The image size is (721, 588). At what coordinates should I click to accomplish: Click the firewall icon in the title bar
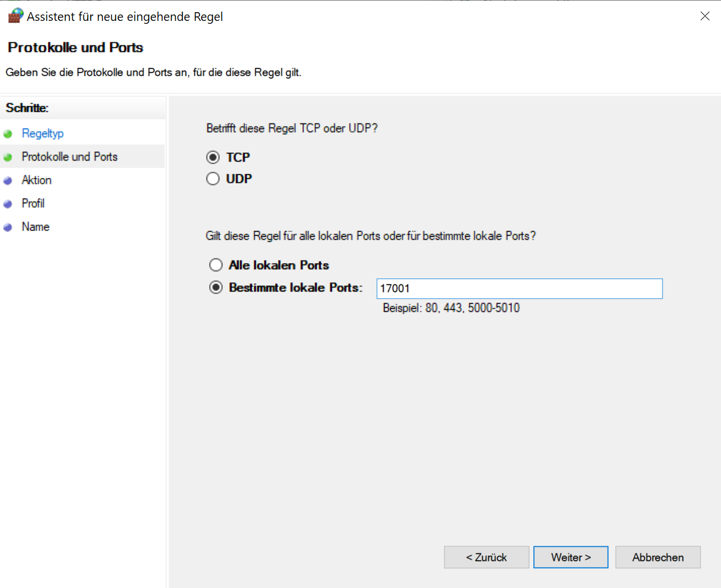tap(16, 16)
